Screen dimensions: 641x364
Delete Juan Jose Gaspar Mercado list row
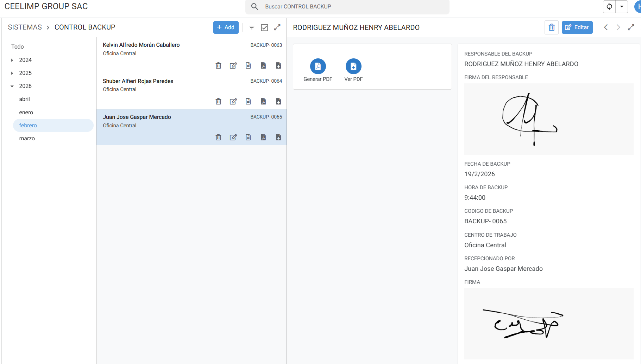pos(218,137)
